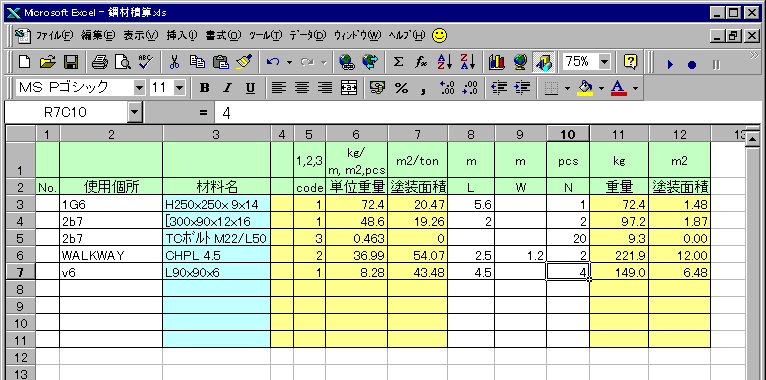Decrease decimal places
This screenshot has width=766, height=380.
tap(470, 88)
